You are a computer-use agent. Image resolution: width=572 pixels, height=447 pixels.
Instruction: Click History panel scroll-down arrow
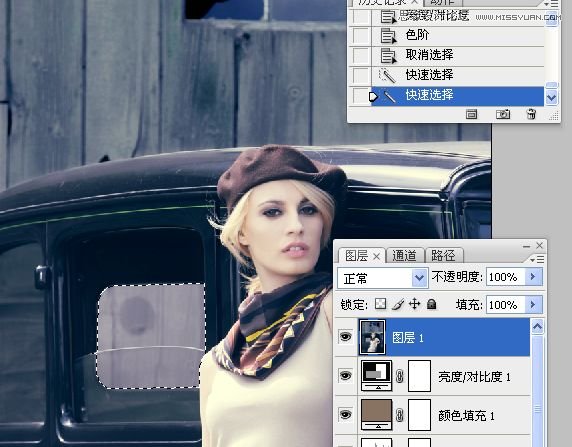[551, 97]
